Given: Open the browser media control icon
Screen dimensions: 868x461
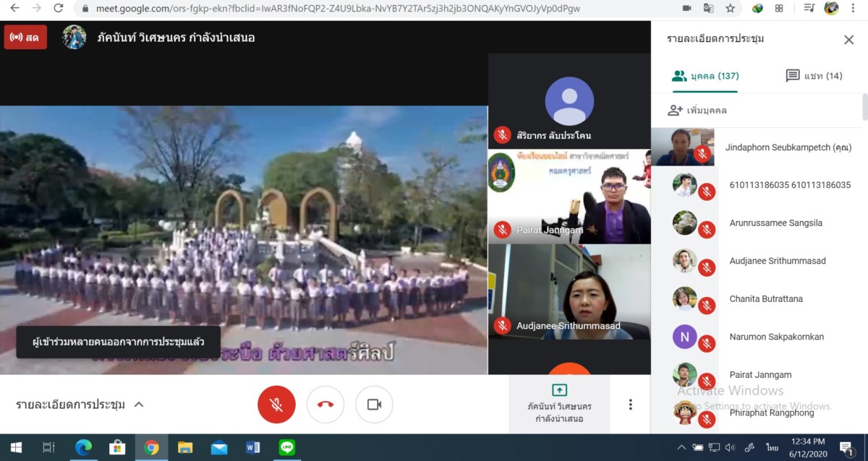Looking at the screenshot, I should point(809,9).
